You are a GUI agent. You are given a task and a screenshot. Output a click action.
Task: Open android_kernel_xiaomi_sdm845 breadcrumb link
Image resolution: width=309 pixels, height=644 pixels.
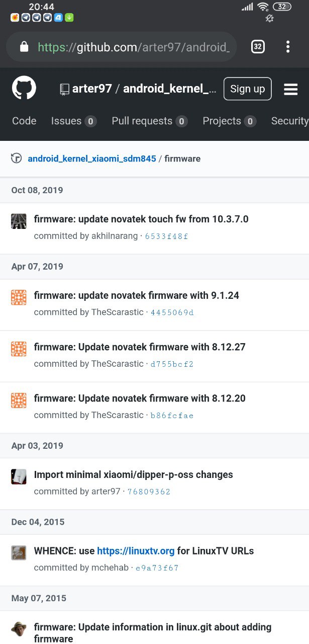(92, 158)
